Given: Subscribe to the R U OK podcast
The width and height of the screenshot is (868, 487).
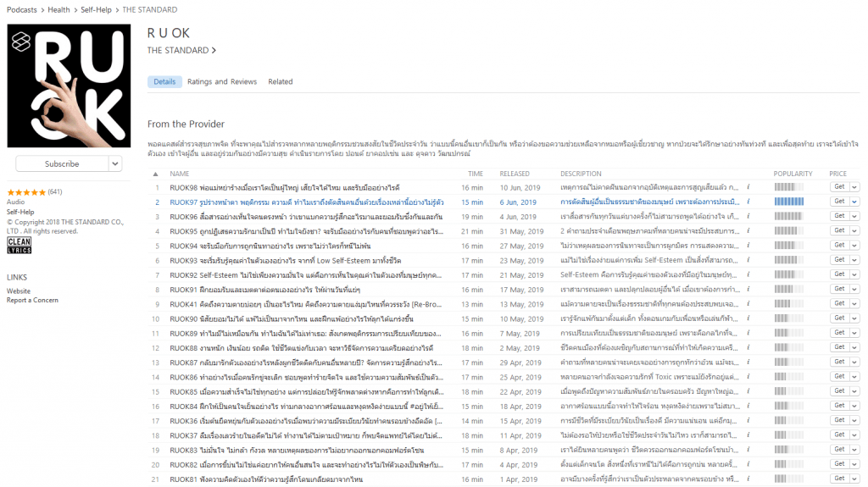Looking at the screenshot, I should pos(62,163).
